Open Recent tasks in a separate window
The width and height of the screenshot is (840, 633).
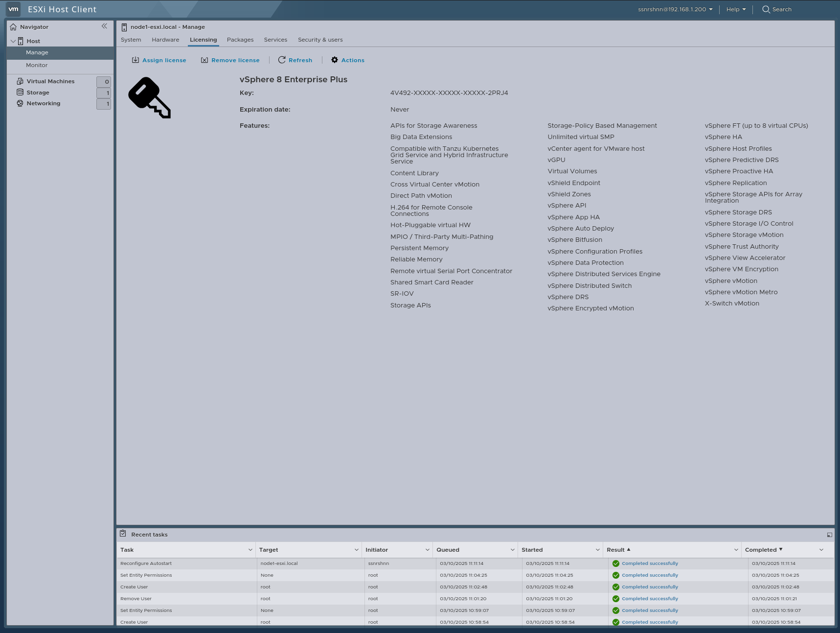(829, 535)
